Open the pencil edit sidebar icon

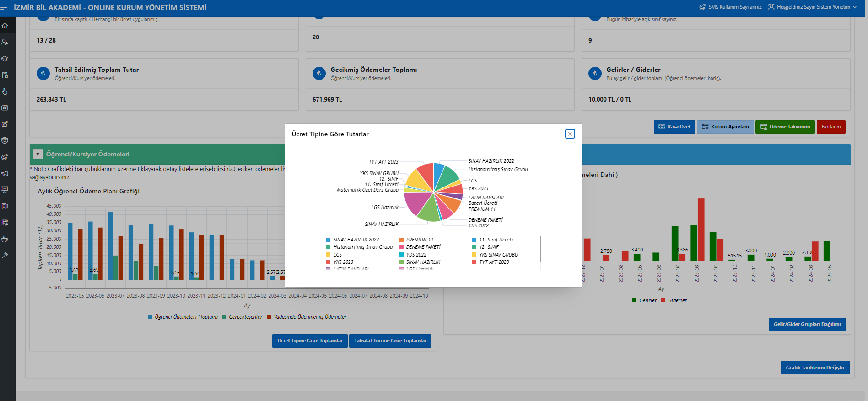(5, 124)
